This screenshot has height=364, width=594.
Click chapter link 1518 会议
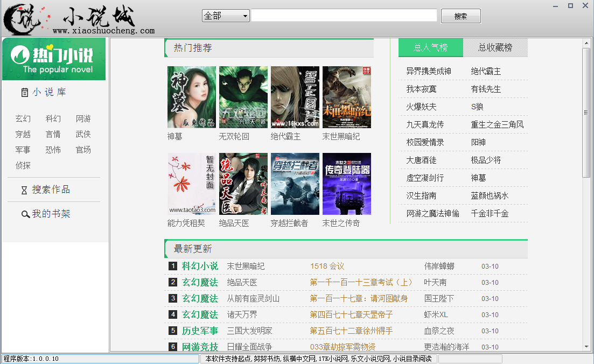(327, 266)
